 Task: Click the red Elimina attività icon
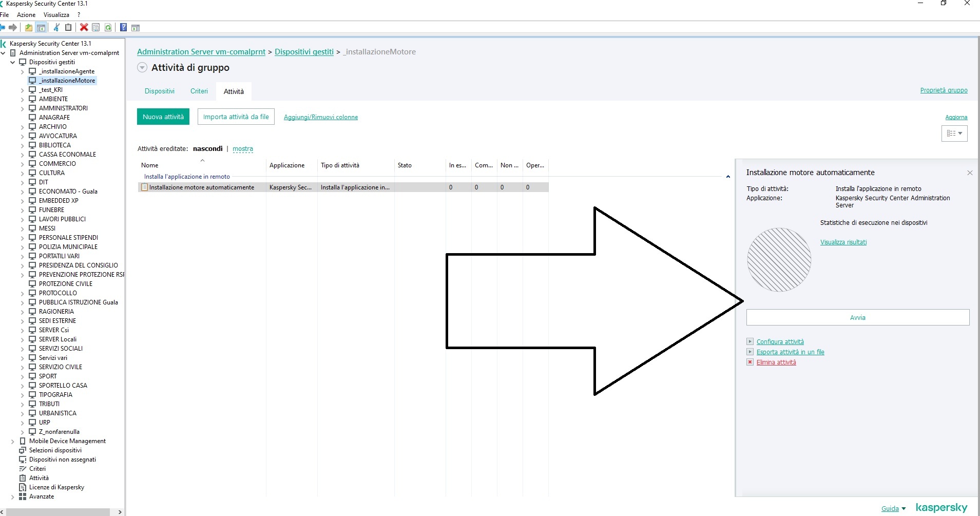(x=750, y=362)
